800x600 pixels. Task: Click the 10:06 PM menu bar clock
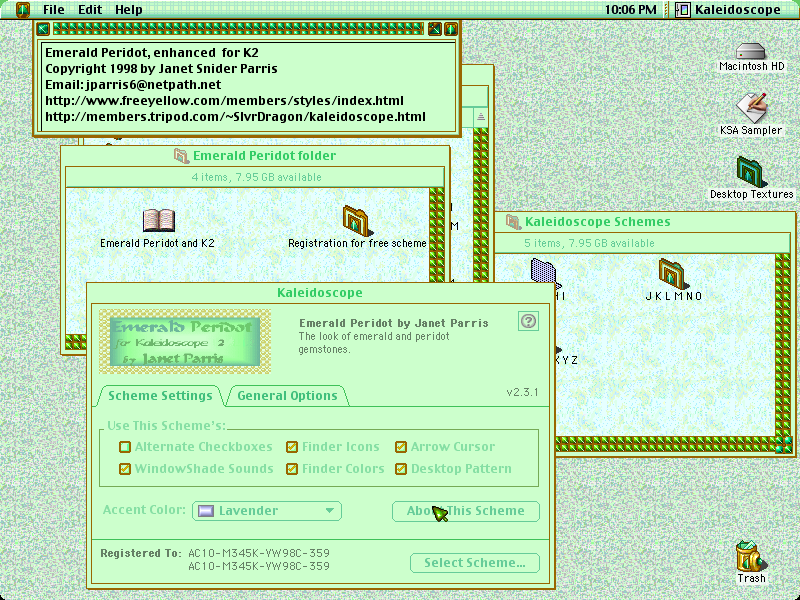(631, 10)
